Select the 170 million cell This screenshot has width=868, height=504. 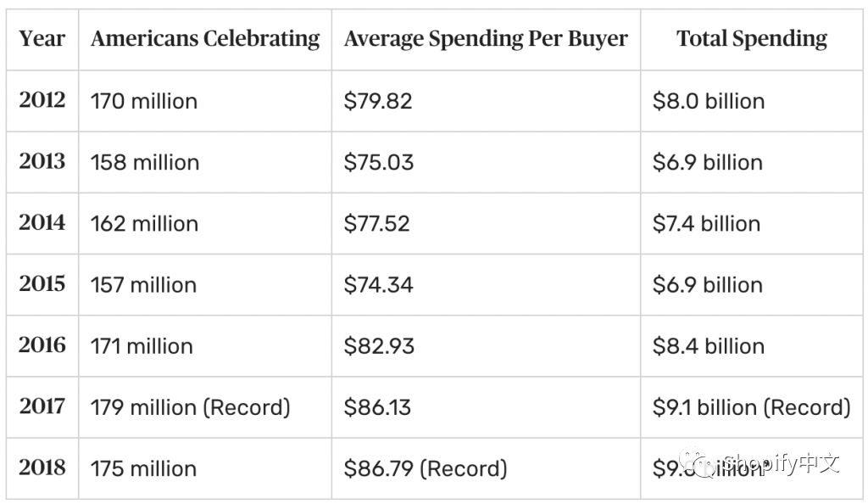144,102
